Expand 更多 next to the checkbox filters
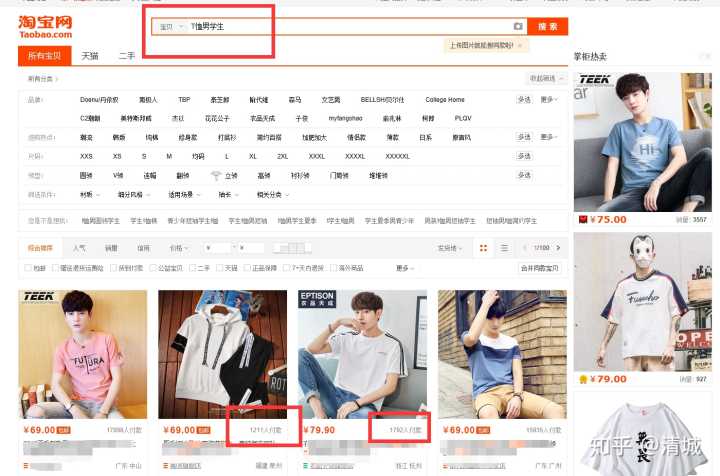The image size is (720, 476). pos(405,268)
